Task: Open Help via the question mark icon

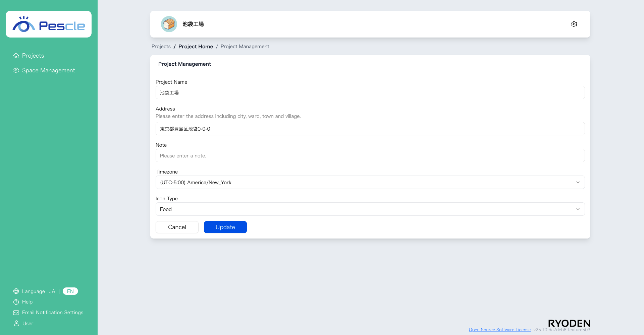Action: 16,302
